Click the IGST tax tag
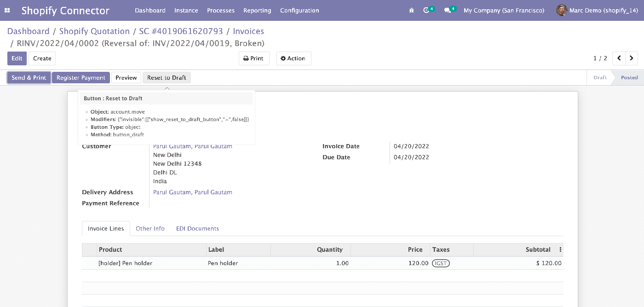Image resolution: width=644 pixels, height=307 pixels. 441,263
